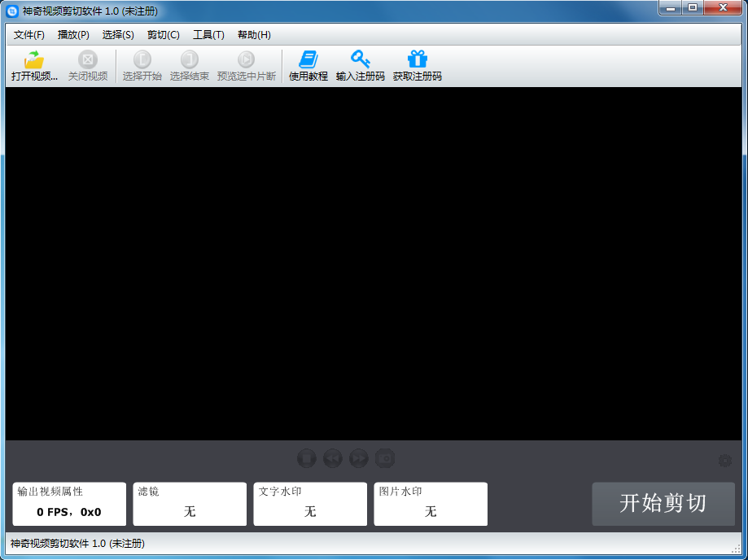Close the application window
Screen dimensions: 748x560
tap(724, 8)
